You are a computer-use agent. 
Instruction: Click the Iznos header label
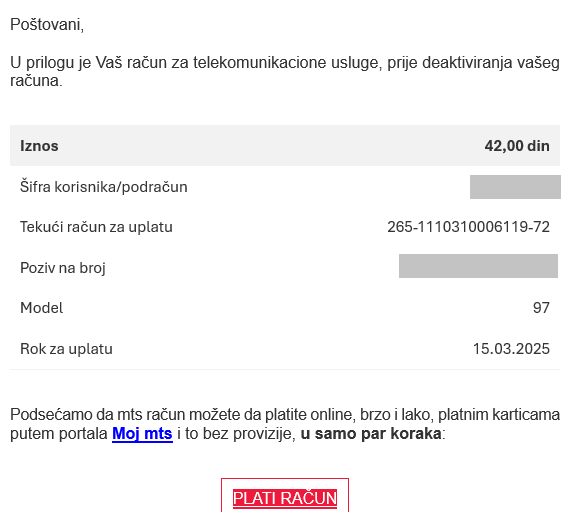39,146
